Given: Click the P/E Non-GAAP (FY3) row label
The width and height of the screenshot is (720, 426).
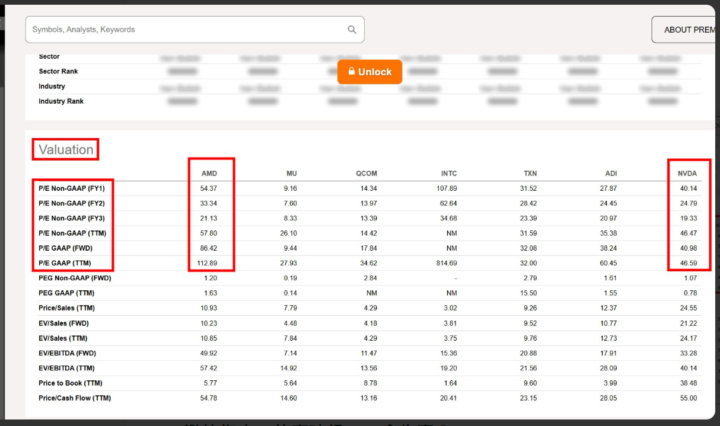Looking at the screenshot, I should click(72, 218).
